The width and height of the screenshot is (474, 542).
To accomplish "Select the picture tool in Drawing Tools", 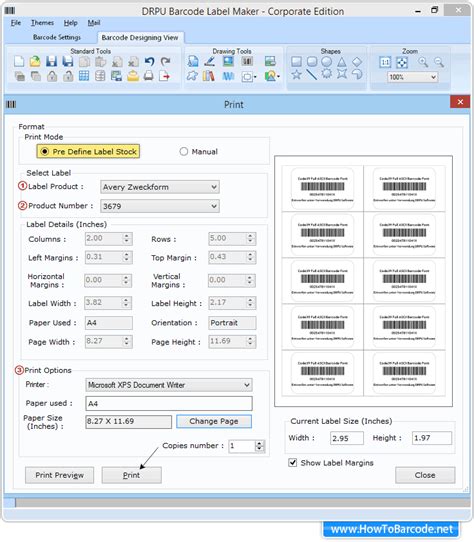I will click(228, 62).
